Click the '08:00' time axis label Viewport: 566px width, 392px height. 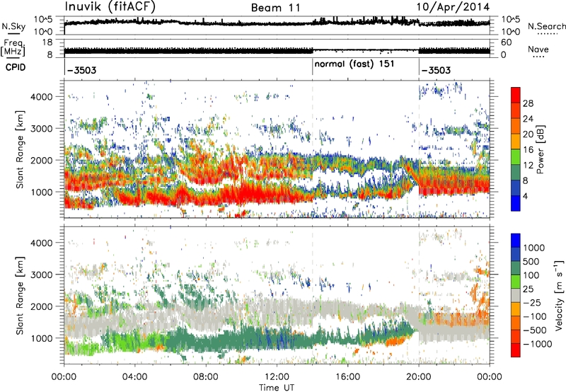coord(206,377)
